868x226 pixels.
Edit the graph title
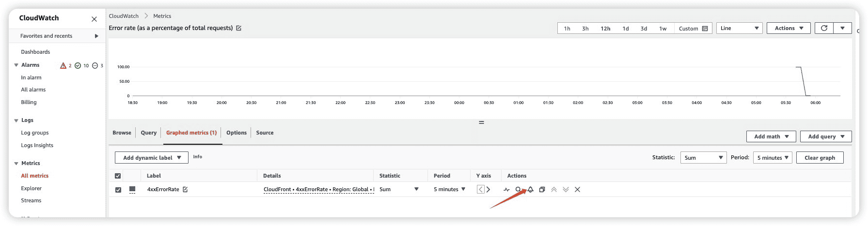[x=238, y=28]
